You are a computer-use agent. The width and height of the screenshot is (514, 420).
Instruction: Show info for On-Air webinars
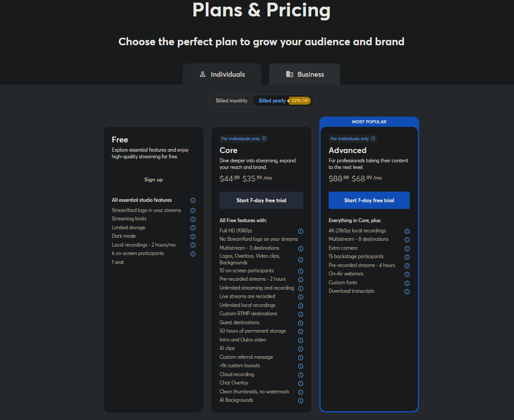click(x=407, y=274)
